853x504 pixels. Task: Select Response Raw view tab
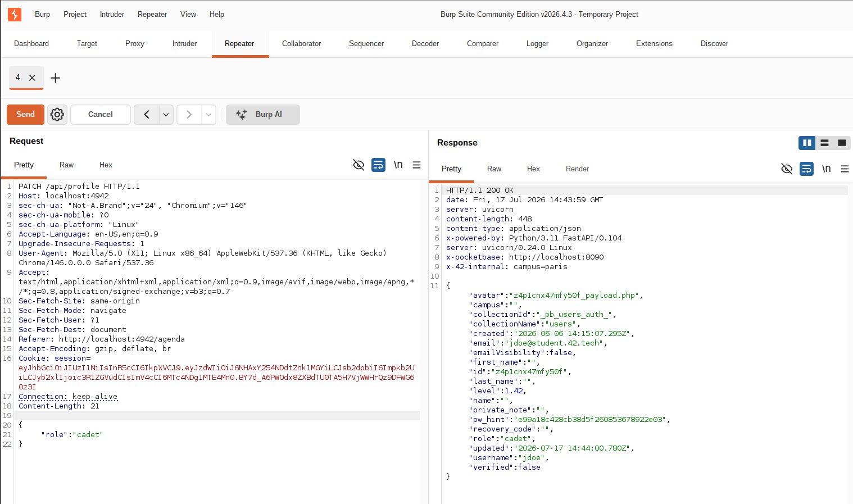[494, 169]
